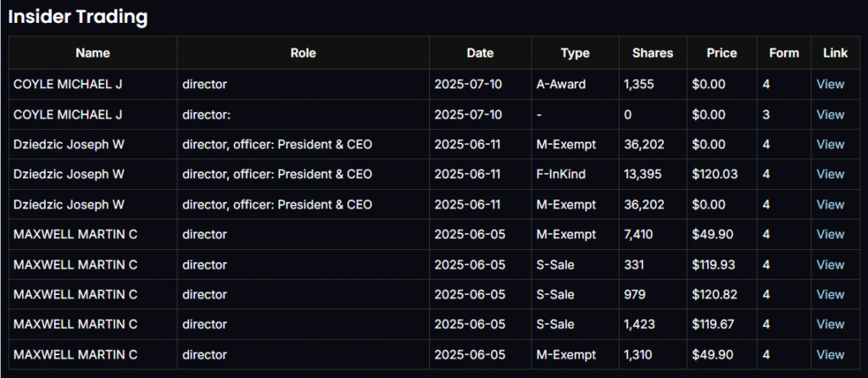Select the Date column header
The height and width of the screenshot is (378, 868).
tap(480, 53)
